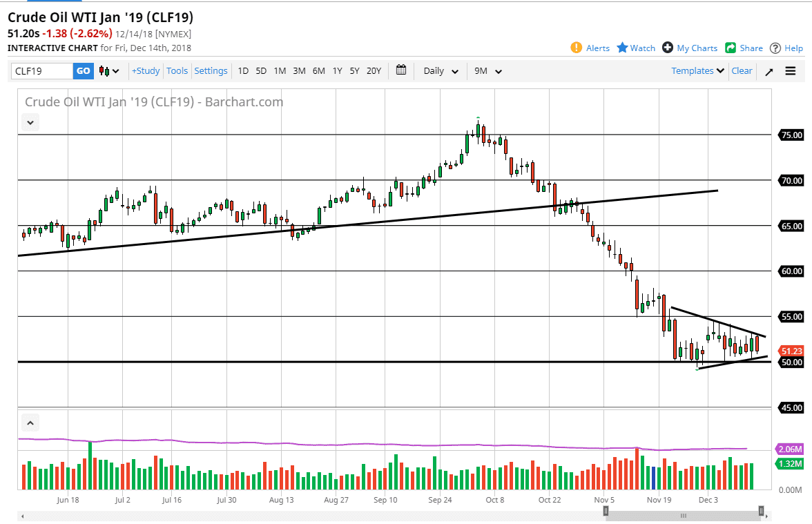The width and height of the screenshot is (812, 524).
Task: Click inside the CLF19 symbol field
Action: (38, 70)
